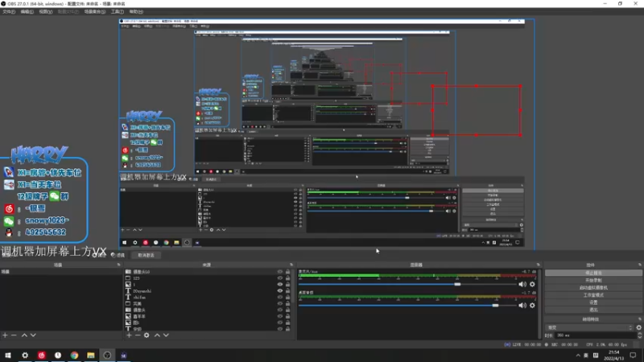
Task: Open the 场景集合 menu
Action: pos(94,11)
